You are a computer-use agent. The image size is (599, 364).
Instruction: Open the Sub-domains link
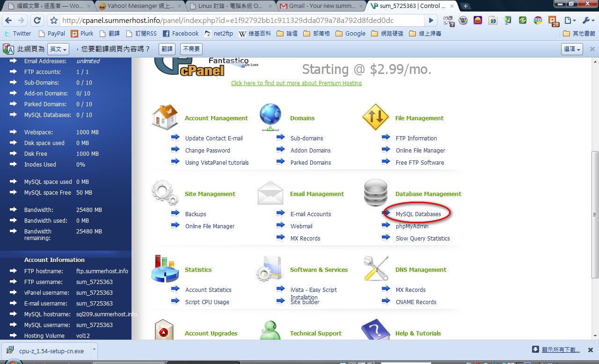tap(307, 138)
